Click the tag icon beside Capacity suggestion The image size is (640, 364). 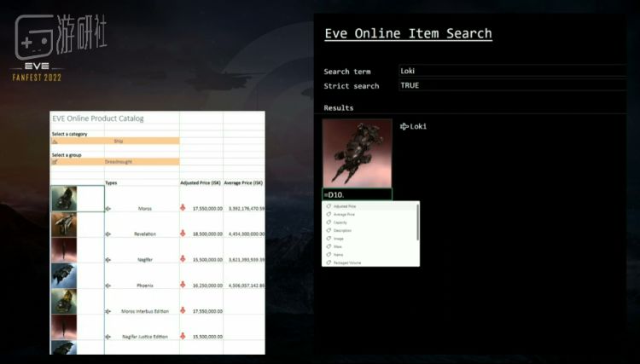pos(329,222)
